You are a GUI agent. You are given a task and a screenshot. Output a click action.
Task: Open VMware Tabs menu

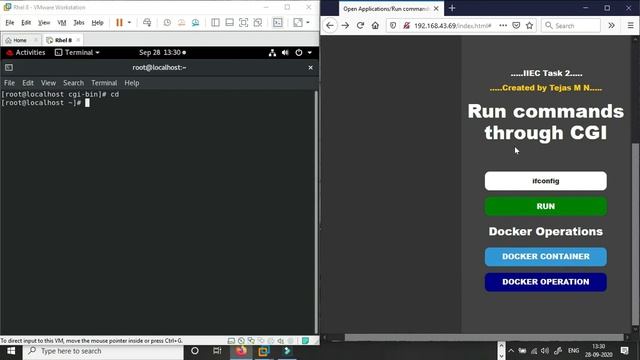pos(79,22)
